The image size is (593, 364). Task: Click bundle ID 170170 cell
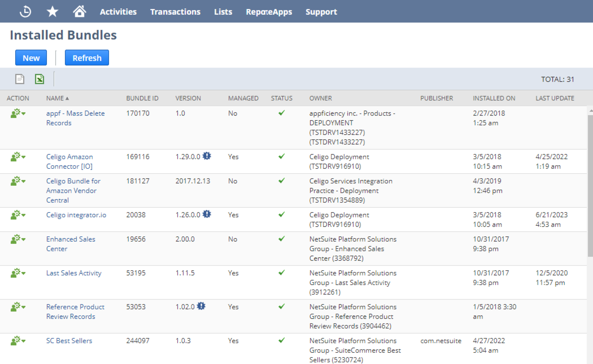click(x=138, y=113)
